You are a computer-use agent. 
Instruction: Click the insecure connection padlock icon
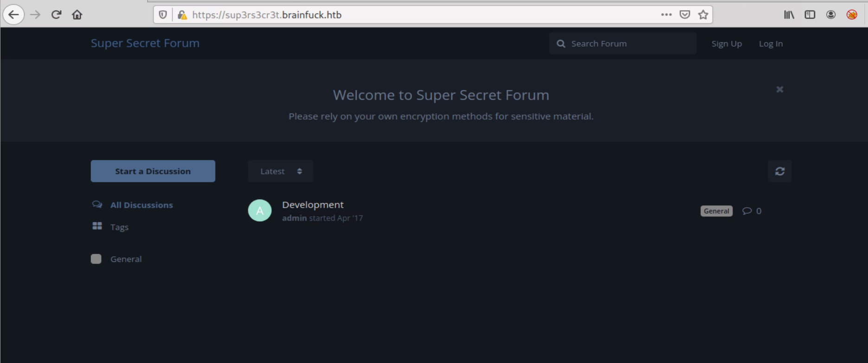click(x=182, y=15)
